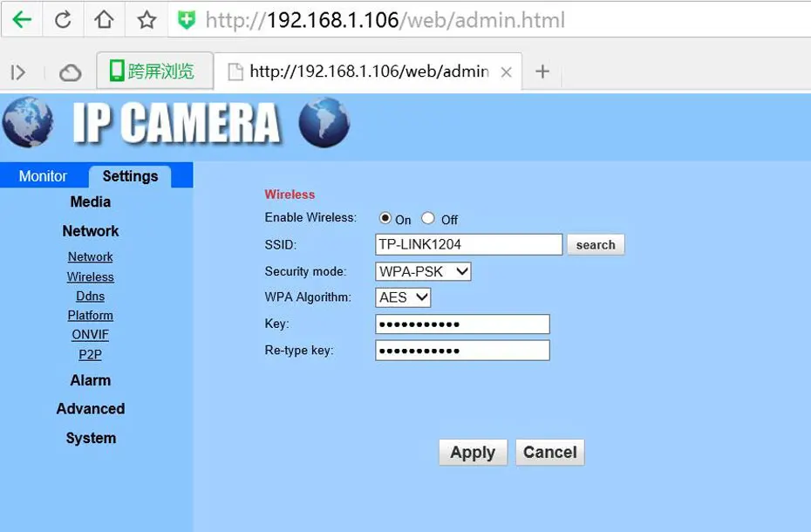Image resolution: width=811 pixels, height=532 pixels.
Task: Open the ONVIF settings link
Action: tap(91, 335)
